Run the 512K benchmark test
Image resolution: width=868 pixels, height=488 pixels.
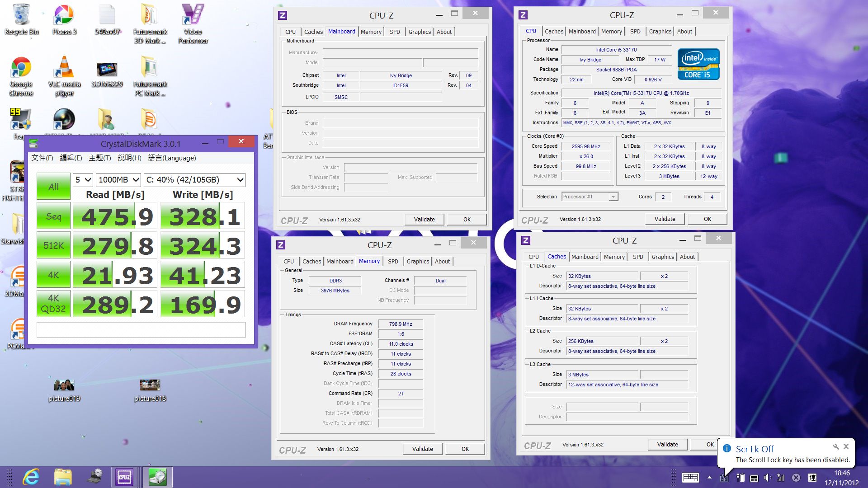click(x=53, y=245)
